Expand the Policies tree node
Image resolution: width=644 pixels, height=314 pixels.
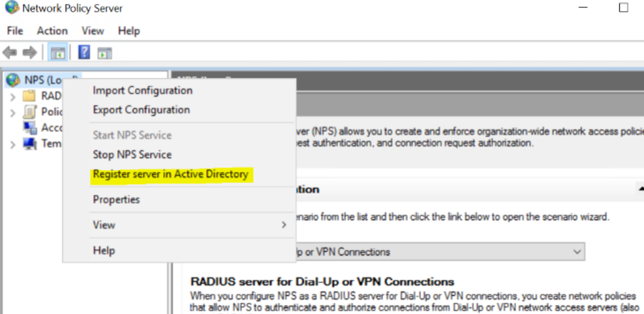click(x=13, y=113)
